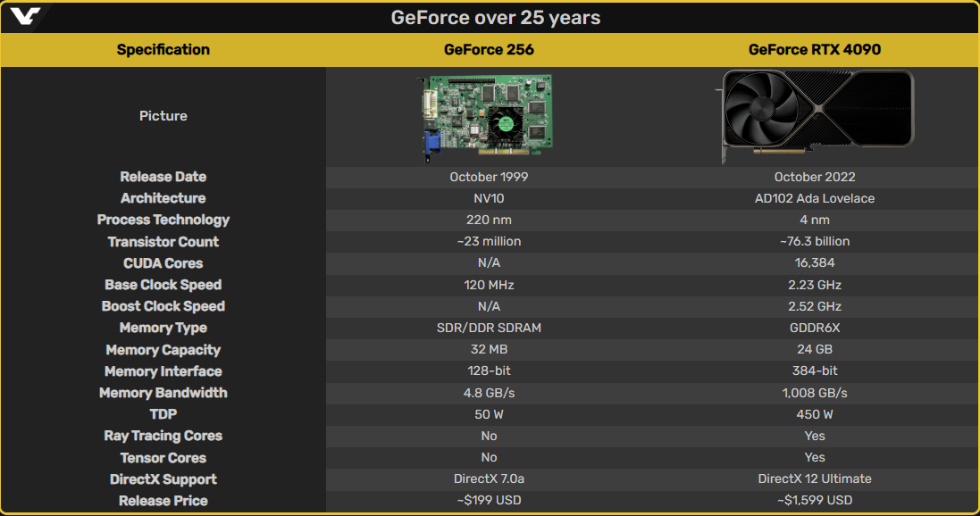Select the Tensor Cores 'Yes' cell
The height and width of the screenshot is (516, 980).
[x=815, y=457]
